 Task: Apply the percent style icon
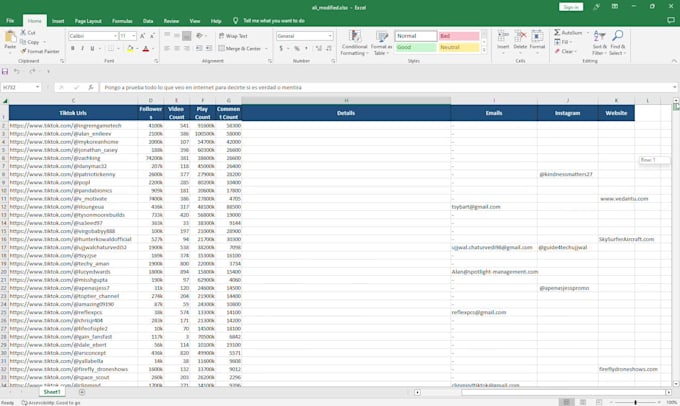(x=297, y=49)
